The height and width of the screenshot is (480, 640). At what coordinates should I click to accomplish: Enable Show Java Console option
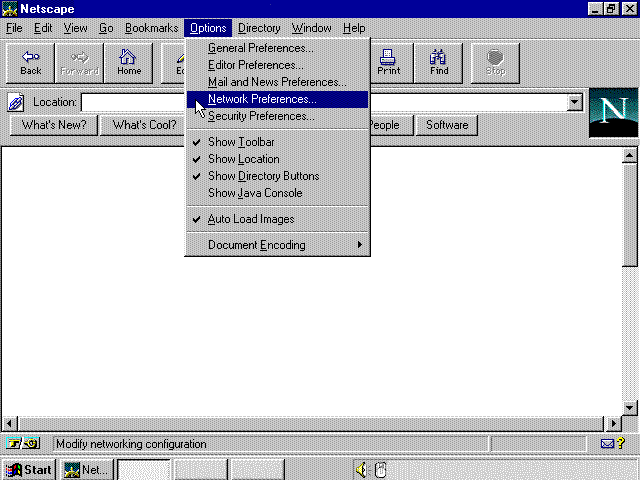coord(278,193)
